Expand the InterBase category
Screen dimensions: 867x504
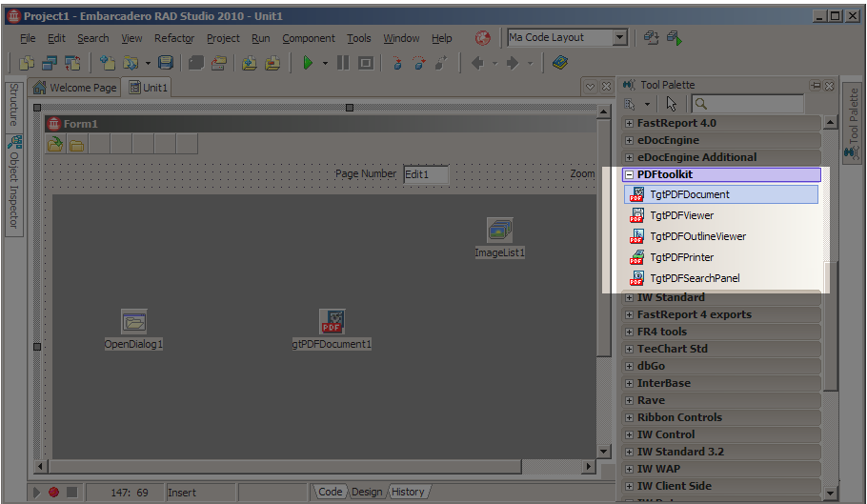pos(629,384)
